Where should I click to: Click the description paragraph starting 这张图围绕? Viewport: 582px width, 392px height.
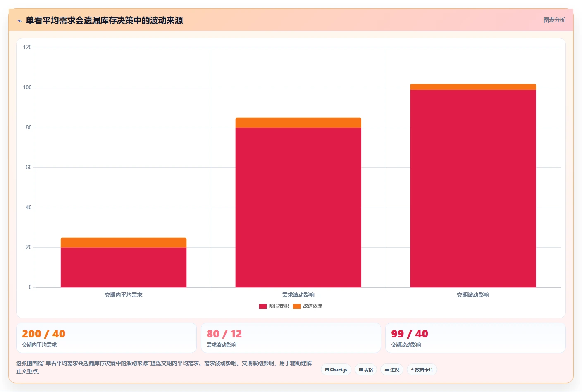pyautogui.click(x=164, y=367)
